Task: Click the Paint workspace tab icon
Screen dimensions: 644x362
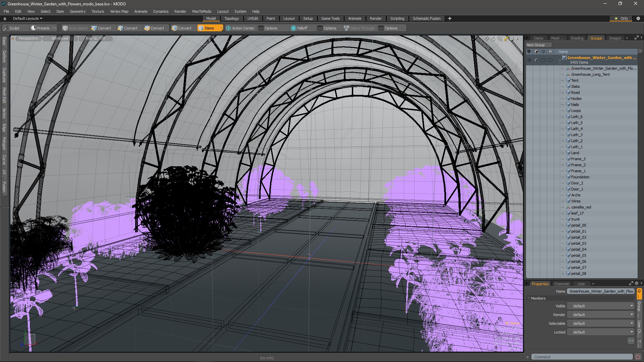Action: pos(271,18)
